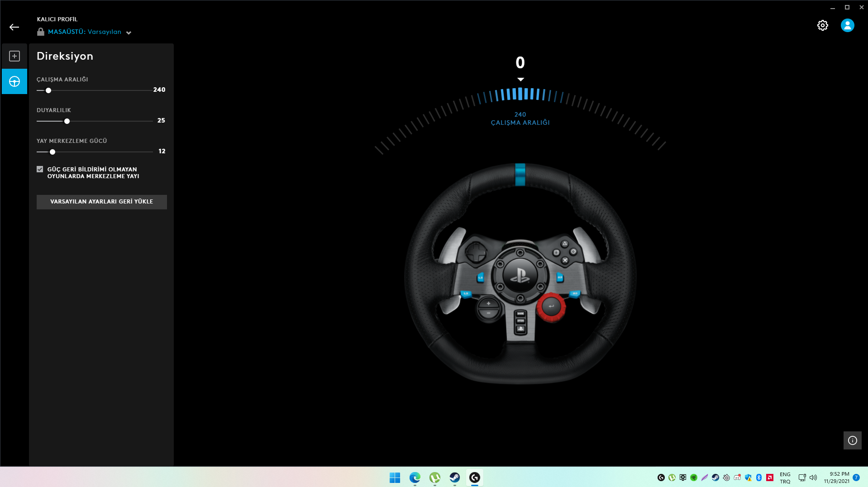Viewport: 868px width, 487px height.
Task: Toggle the lock icon beside MASAÜSTÜ profile
Action: coord(41,32)
